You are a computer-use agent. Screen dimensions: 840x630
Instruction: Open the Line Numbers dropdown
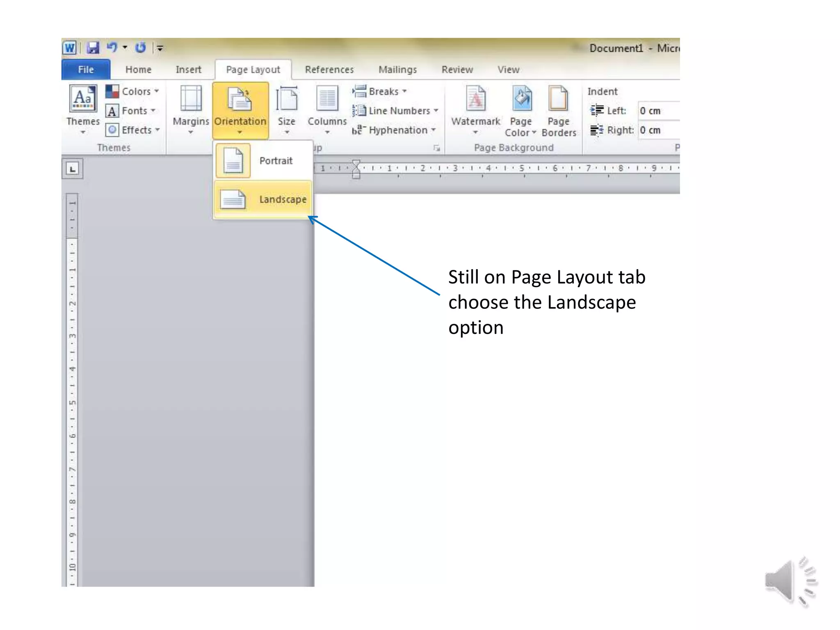395,111
